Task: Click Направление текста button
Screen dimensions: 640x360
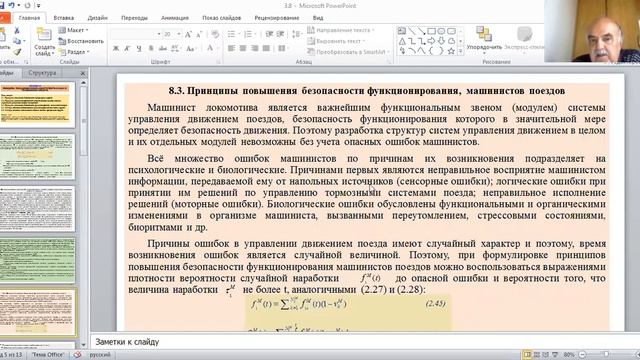Action: pos(341,30)
